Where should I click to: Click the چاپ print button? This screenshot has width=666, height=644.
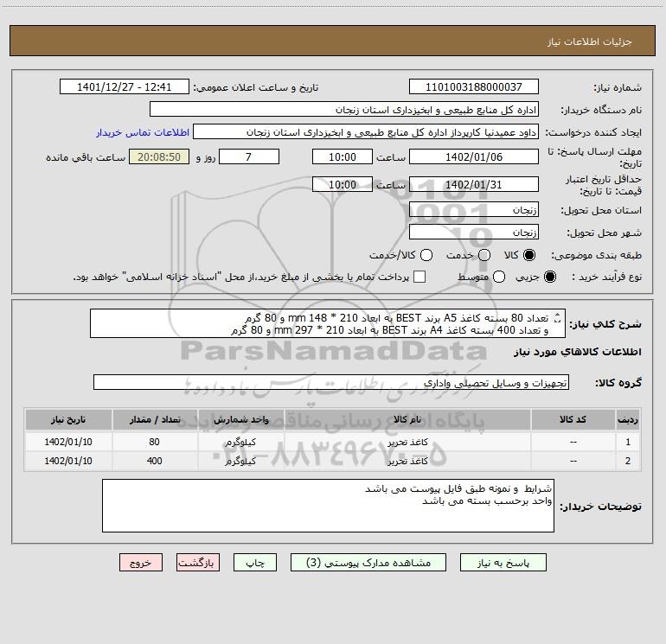[x=255, y=563]
